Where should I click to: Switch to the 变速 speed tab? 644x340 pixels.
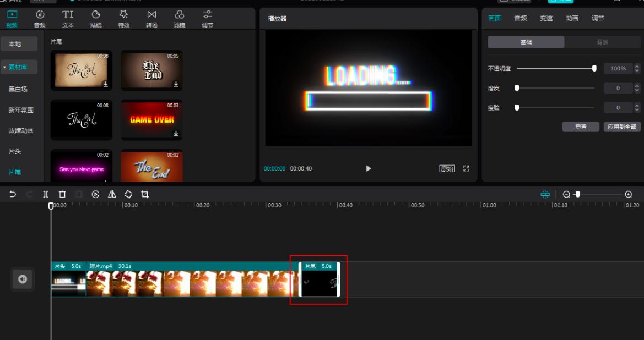click(546, 18)
